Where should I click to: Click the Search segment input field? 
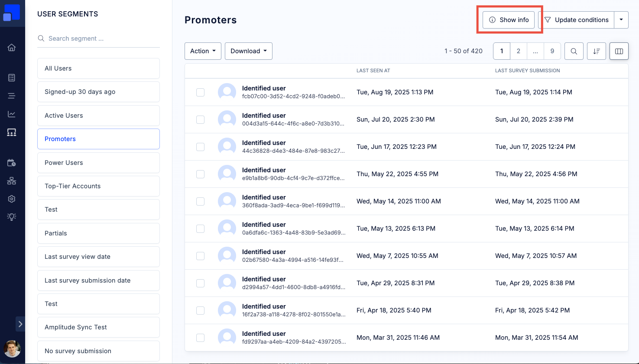click(x=103, y=39)
